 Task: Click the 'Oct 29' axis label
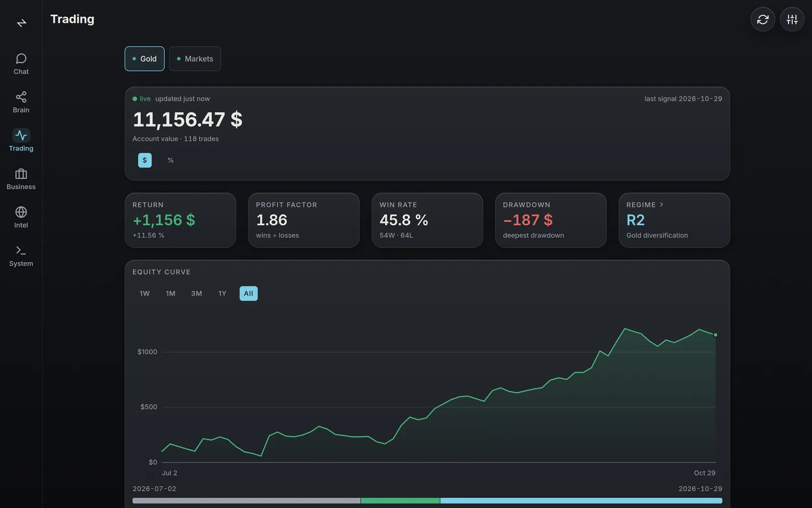(704, 473)
